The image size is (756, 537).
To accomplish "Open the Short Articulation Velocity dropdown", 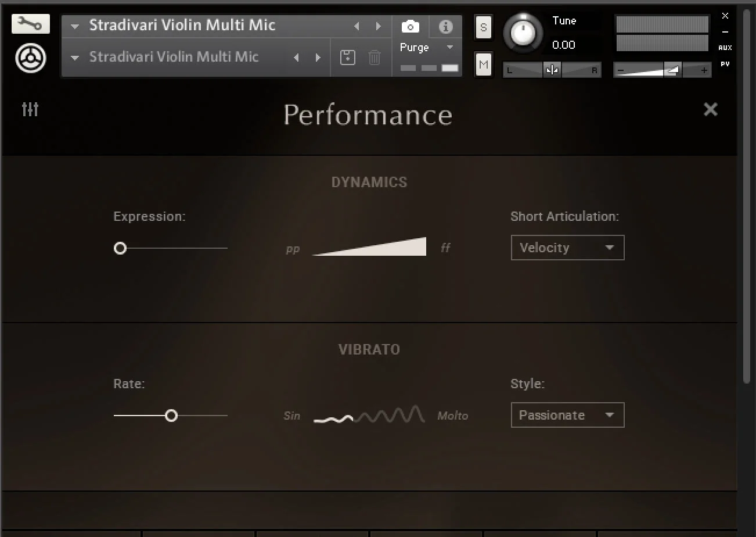I will click(567, 248).
